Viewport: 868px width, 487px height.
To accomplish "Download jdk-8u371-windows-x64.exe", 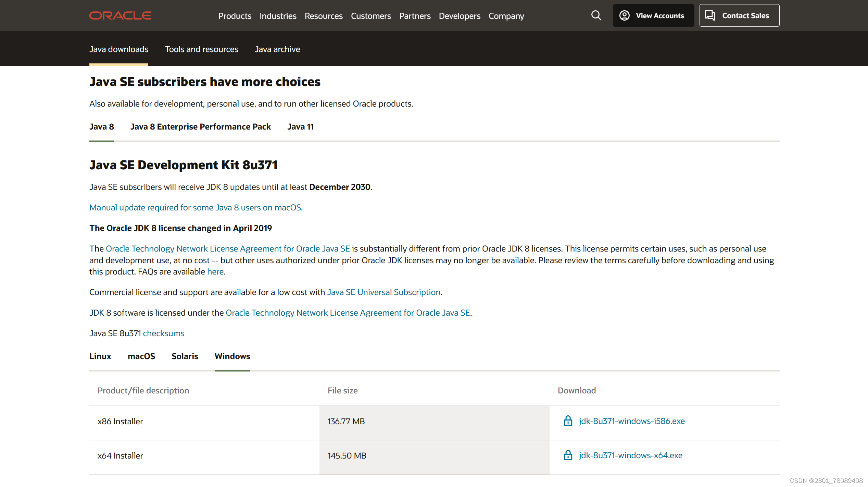I will tap(630, 455).
